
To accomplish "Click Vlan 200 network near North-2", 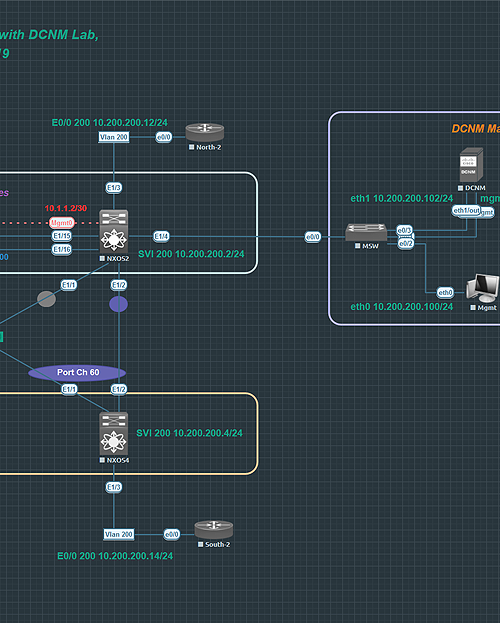I will (x=114, y=137).
